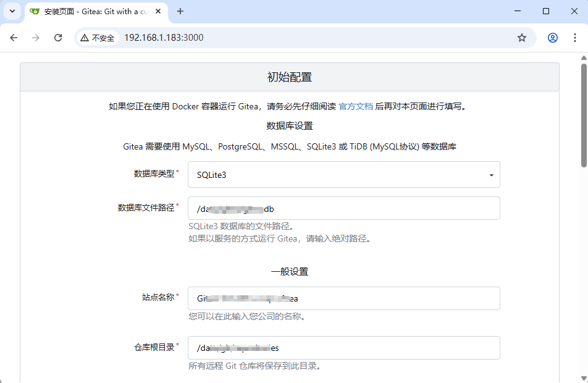
Task: Click the 数据库文件路径 field label
Action: pos(146,208)
